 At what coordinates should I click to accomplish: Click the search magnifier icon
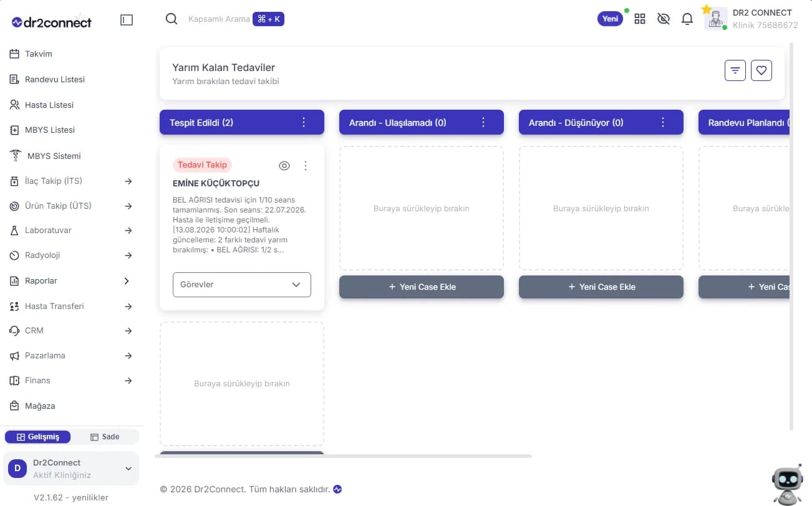pos(172,19)
